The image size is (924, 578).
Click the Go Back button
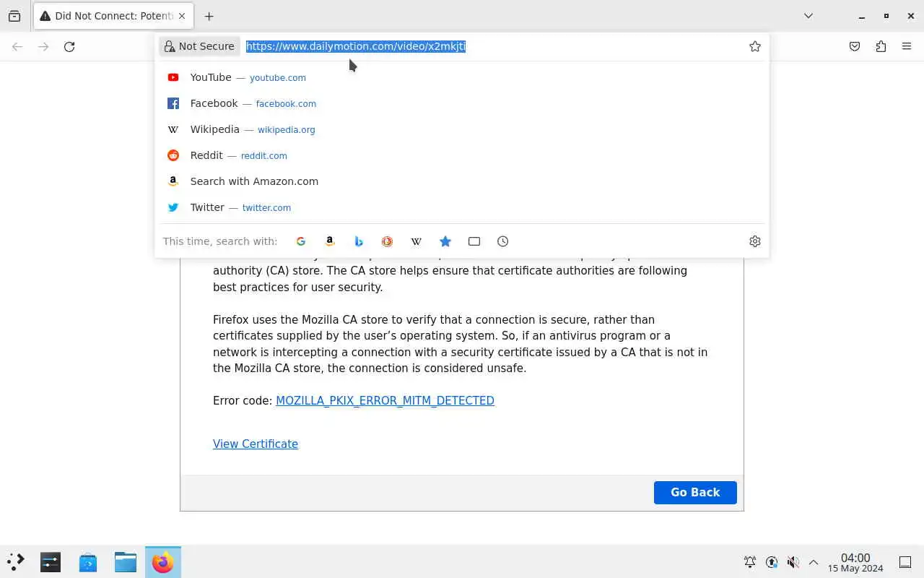point(695,492)
